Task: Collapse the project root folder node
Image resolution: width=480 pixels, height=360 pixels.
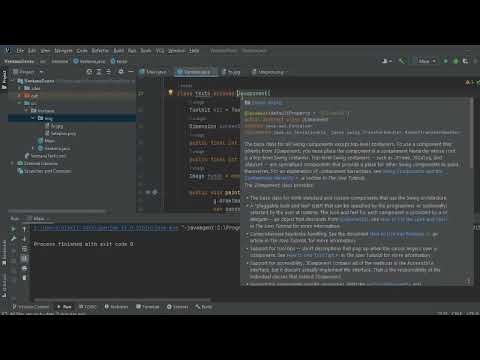Action: click(13, 81)
